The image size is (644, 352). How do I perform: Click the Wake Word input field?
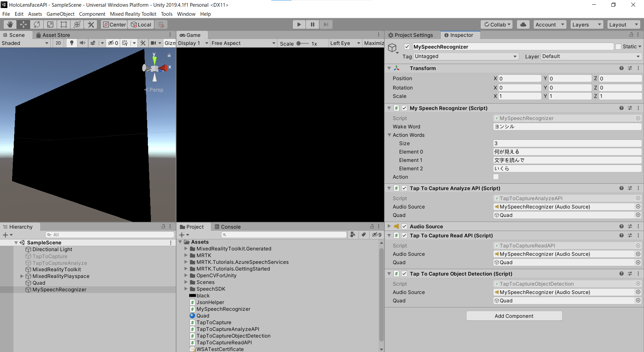click(x=567, y=127)
